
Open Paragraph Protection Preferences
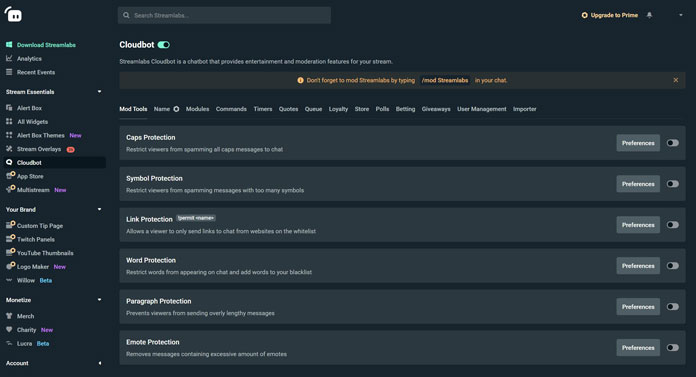click(x=638, y=306)
